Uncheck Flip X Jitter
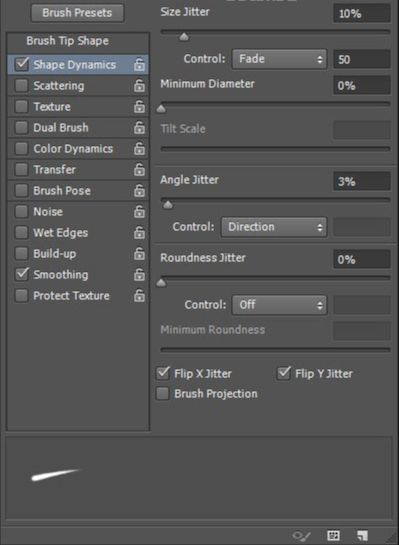 click(x=163, y=373)
